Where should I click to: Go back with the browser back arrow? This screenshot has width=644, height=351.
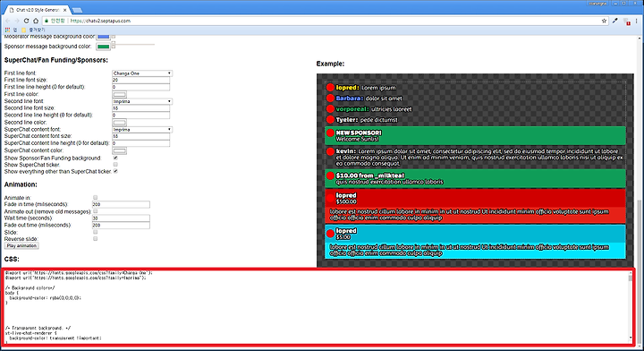click(x=7, y=21)
